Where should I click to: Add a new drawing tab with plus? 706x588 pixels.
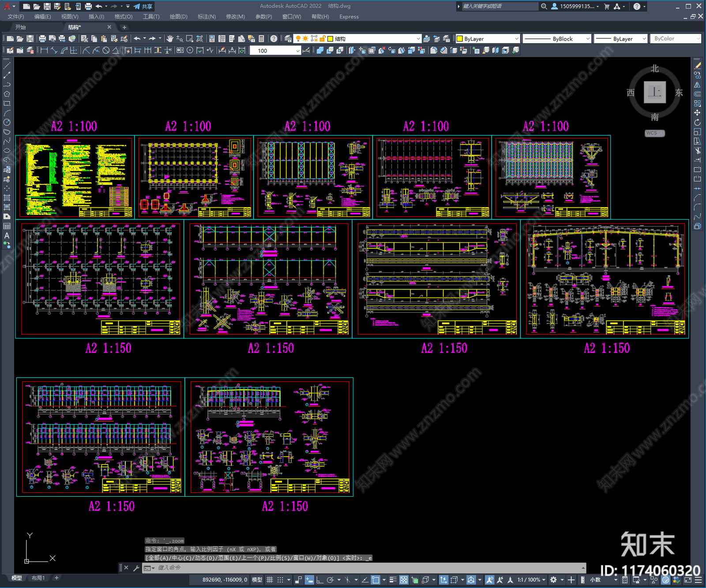coord(124,27)
